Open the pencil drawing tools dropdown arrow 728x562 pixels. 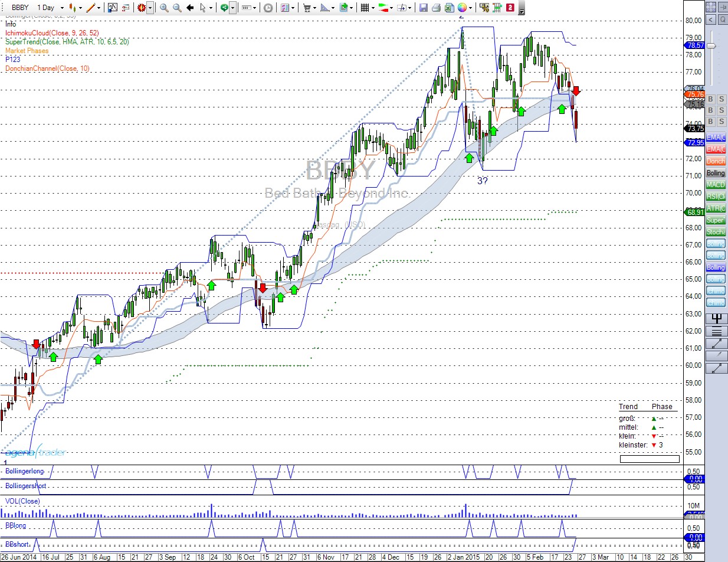click(99, 8)
